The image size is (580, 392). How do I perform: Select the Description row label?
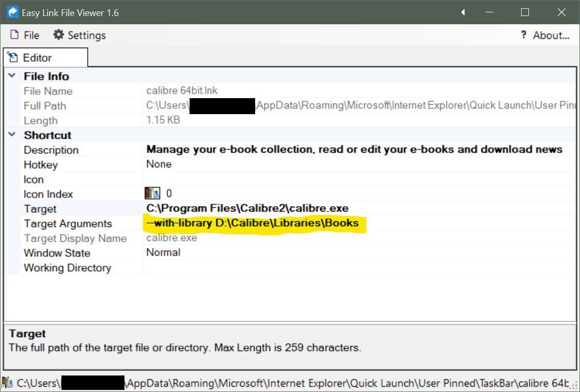[51, 150]
